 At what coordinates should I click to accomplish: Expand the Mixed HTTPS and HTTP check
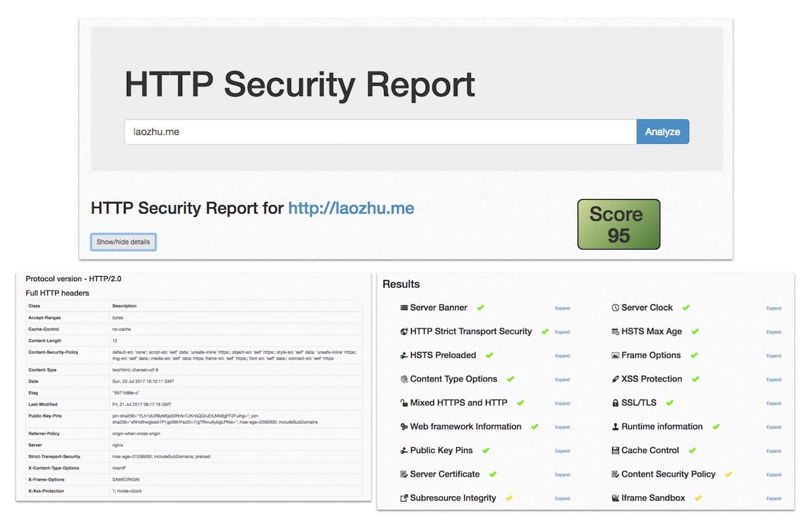562,403
